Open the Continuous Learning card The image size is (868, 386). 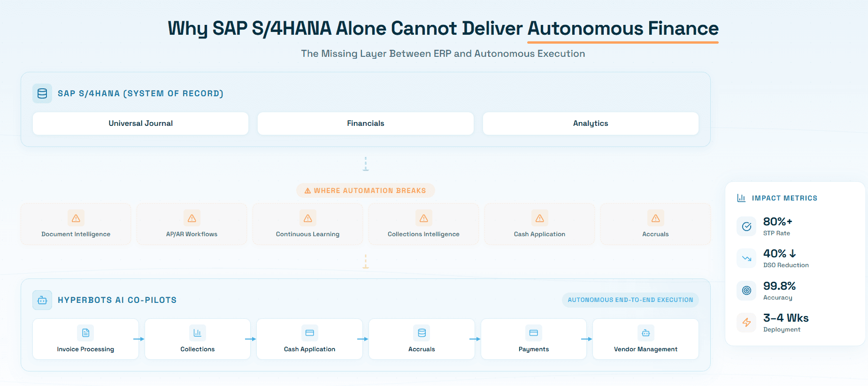tap(308, 224)
